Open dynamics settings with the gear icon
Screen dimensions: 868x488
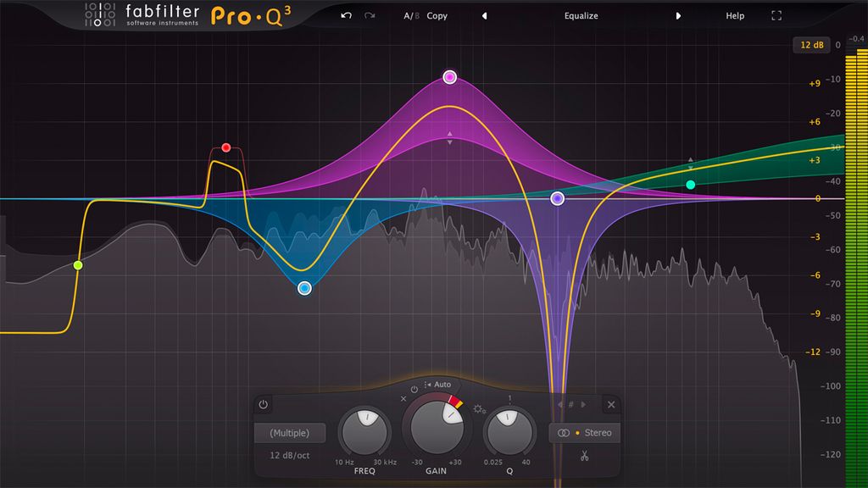479,409
